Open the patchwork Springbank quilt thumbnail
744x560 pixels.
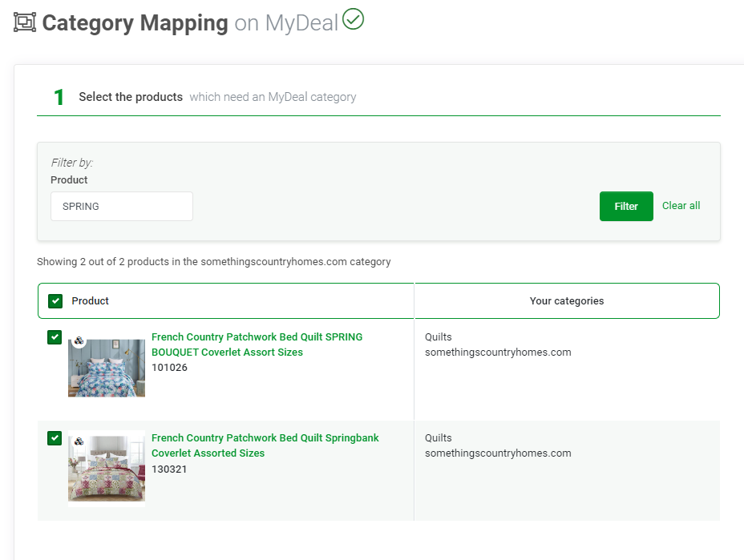107,469
